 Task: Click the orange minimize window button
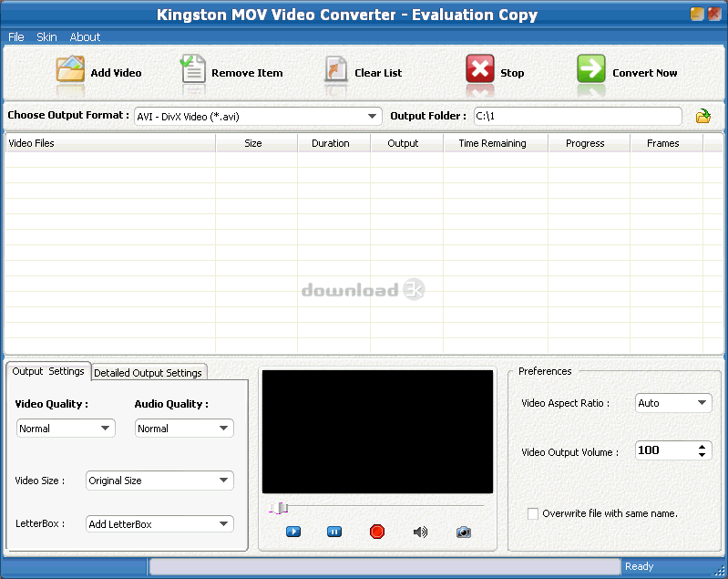click(x=697, y=14)
